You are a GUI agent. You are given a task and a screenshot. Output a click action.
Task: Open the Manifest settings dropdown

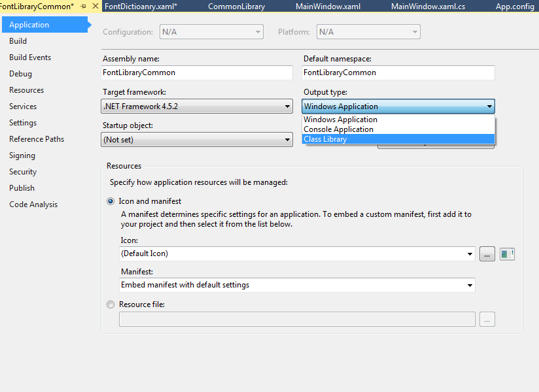tap(468, 285)
